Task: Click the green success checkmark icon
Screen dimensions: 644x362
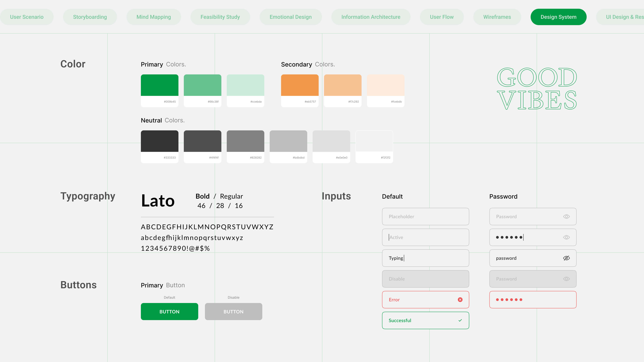Action: click(460, 320)
